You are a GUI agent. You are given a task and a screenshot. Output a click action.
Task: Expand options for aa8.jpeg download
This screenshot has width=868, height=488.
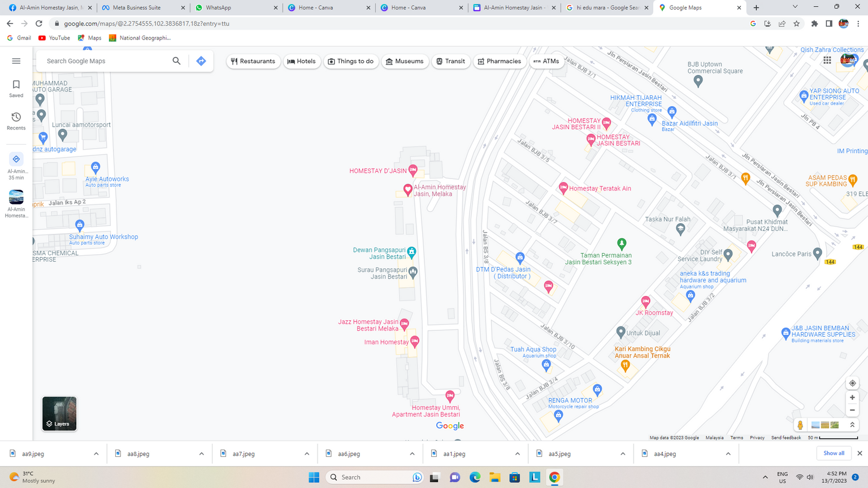pyautogui.click(x=201, y=454)
